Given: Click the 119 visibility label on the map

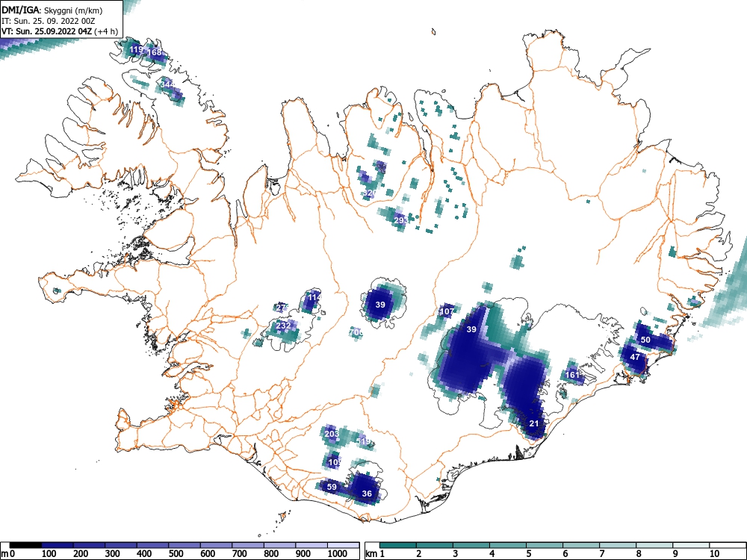Looking at the screenshot, I should click(x=136, y=49).
